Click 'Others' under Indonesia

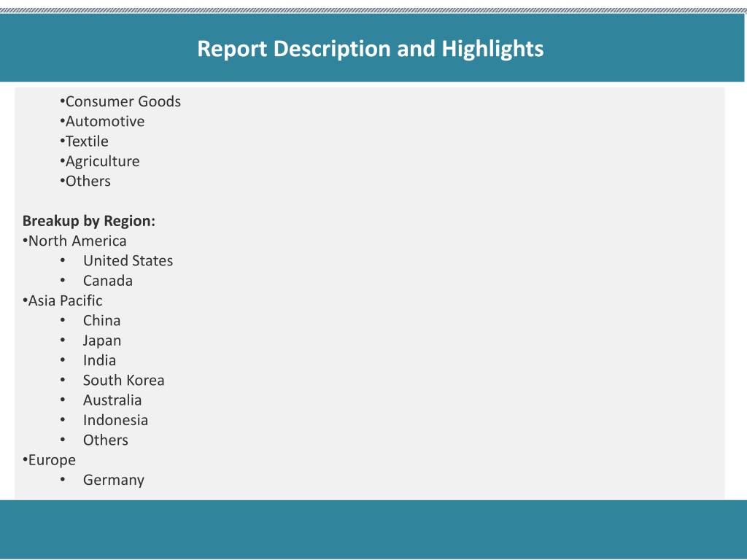click(106, 440)
